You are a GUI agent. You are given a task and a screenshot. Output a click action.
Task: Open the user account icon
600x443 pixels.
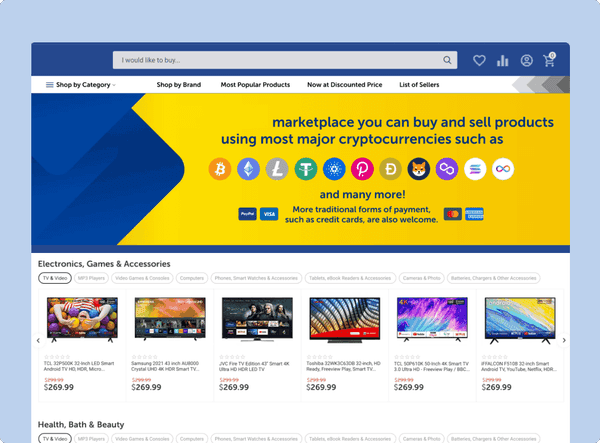526,61
